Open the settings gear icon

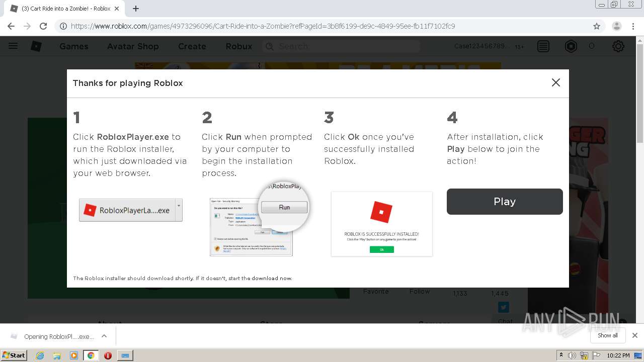pyautogui.click(x=618, y=46)
